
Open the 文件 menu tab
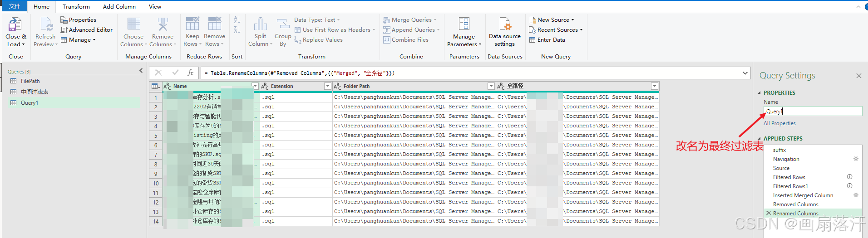(15, 6)
